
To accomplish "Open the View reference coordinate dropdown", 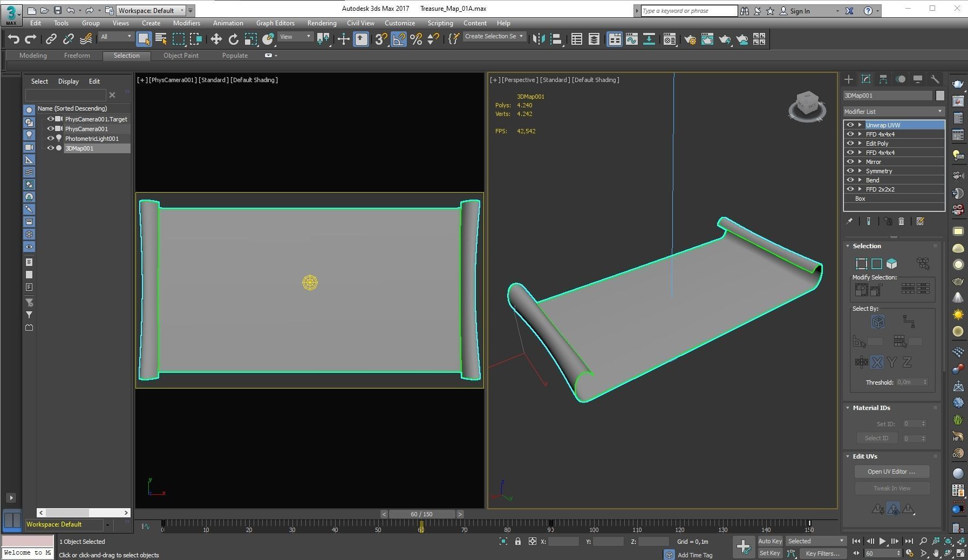I will click(x=295, y=37).
